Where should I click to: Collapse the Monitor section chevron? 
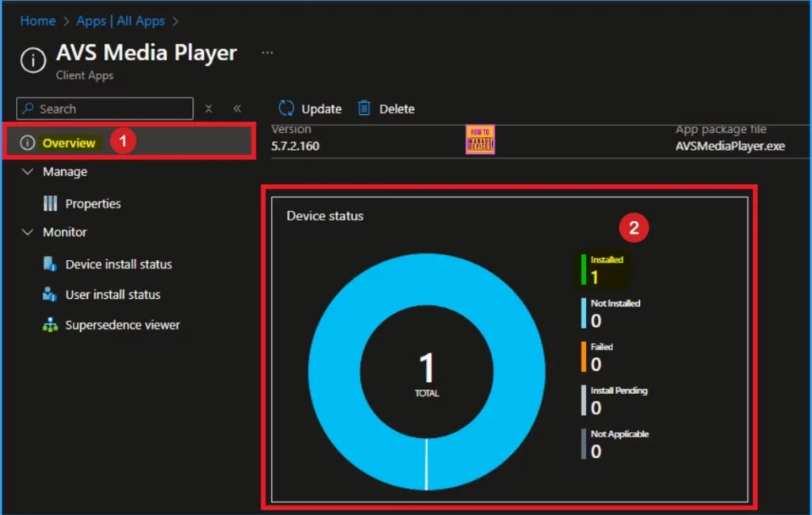click(x=28, y=232)
